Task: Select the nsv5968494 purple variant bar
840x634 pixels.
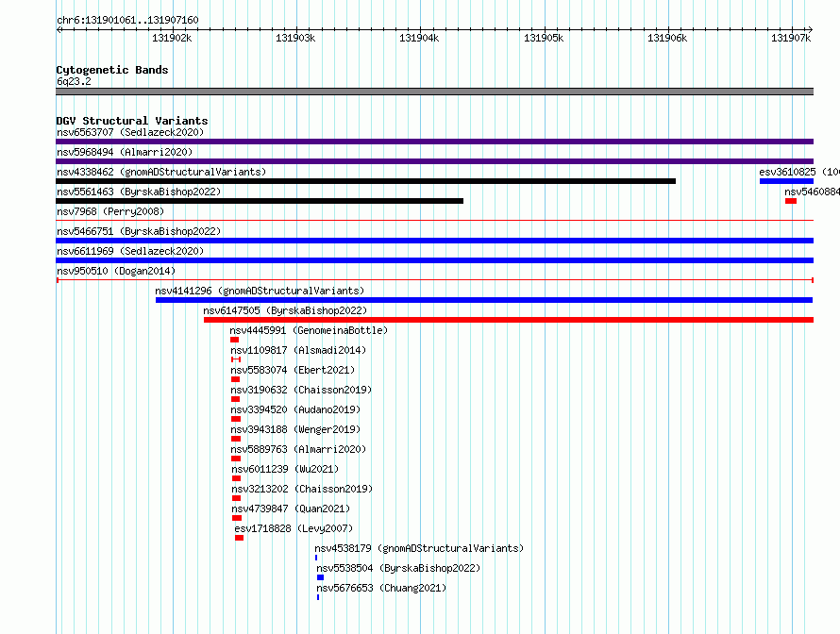Action: coord(434,161)
